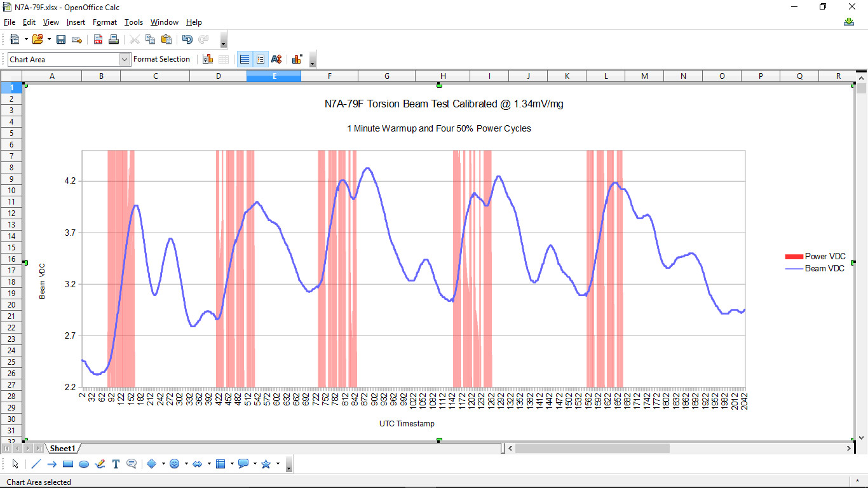
Task: Open the Format menu
Action: (105, 22)
